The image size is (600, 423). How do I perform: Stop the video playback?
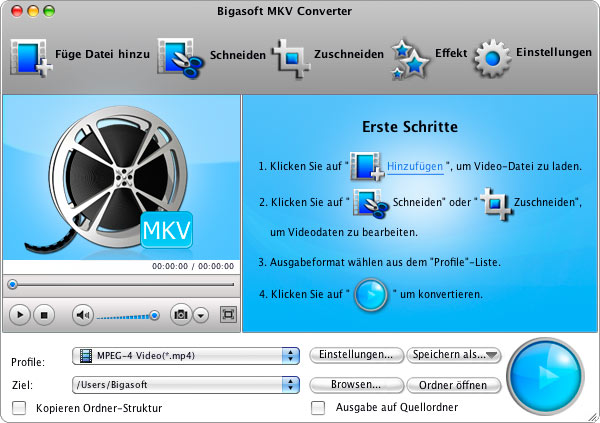tap(44, 315)
